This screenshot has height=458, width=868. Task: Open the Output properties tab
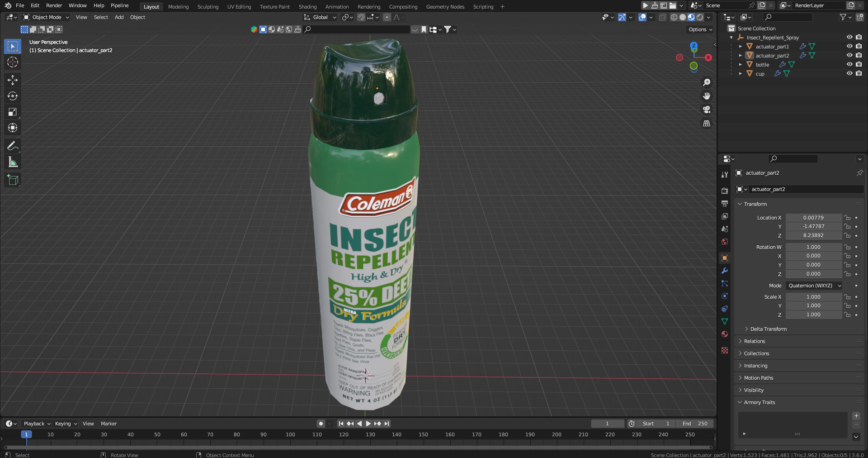coord(725,204)
